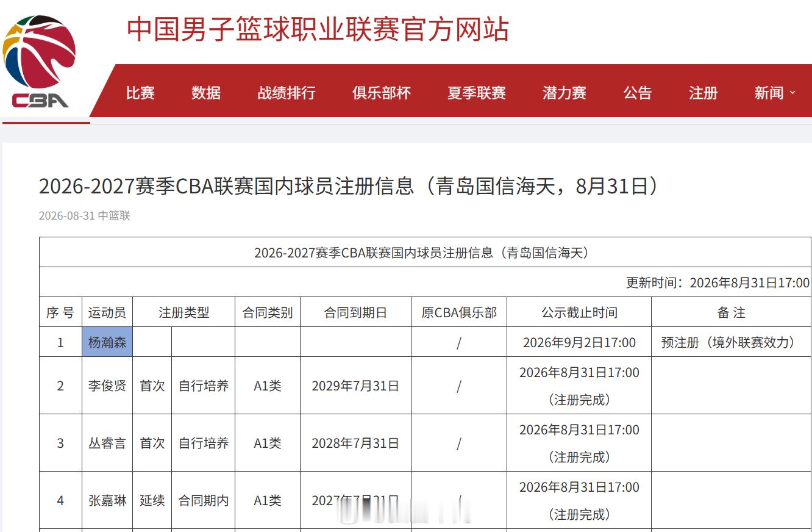
Task: Click 首次 in 丛睿言's row
Action: 152,443
